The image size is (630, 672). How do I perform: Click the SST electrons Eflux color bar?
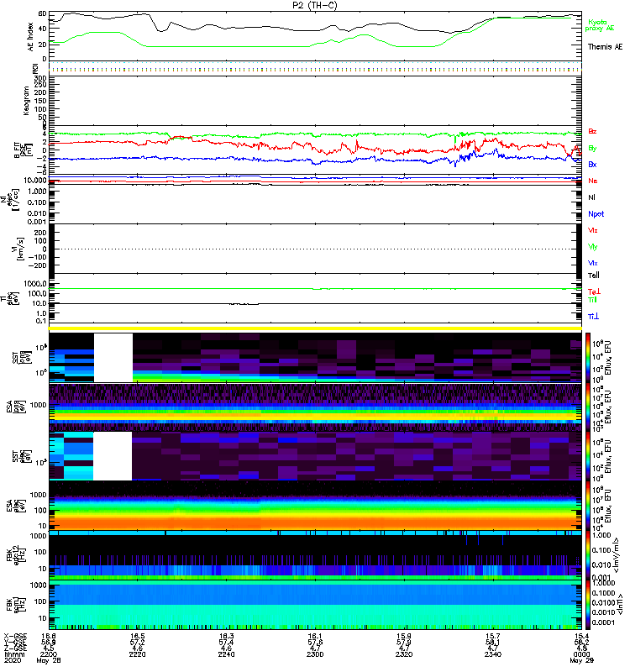(588, 456)
